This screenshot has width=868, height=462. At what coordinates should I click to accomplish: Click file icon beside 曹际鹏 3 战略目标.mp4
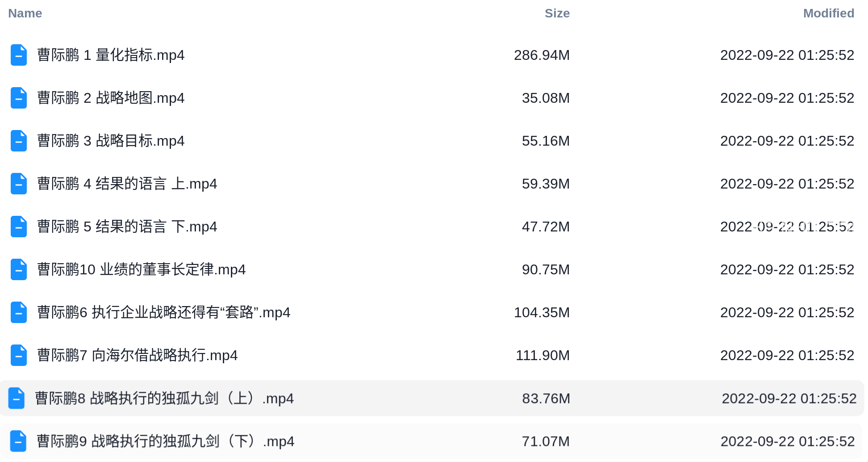click(x=19, y=141)
